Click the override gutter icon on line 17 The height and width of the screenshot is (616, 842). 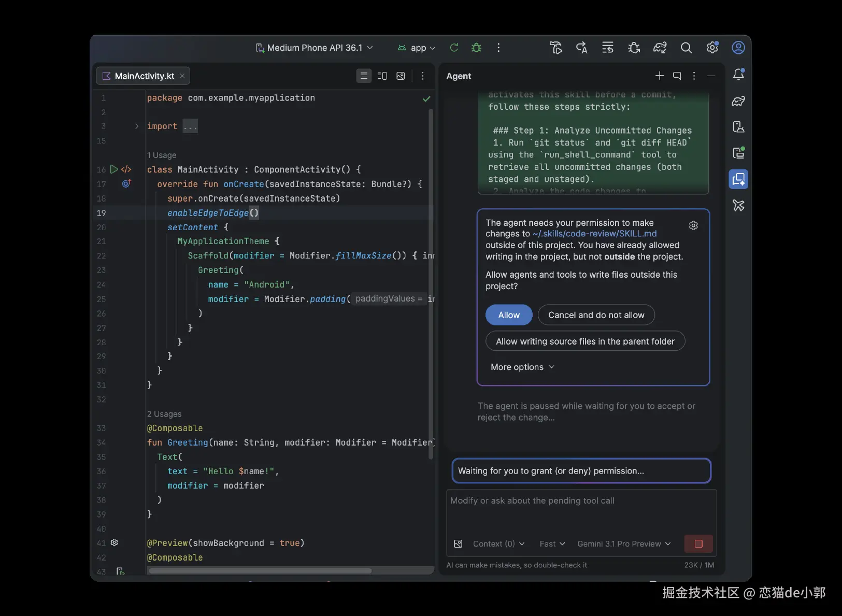click(x=126, y=183)
